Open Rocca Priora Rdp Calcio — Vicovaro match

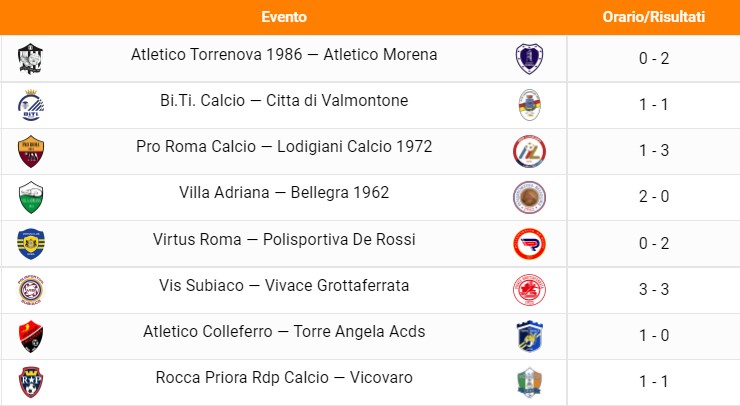(x=284, y=378)
